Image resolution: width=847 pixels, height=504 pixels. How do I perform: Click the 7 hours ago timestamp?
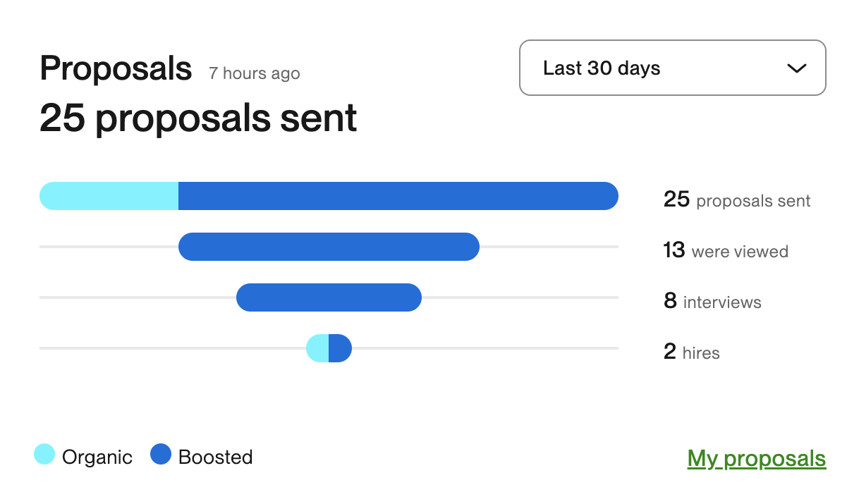[254, 73]
